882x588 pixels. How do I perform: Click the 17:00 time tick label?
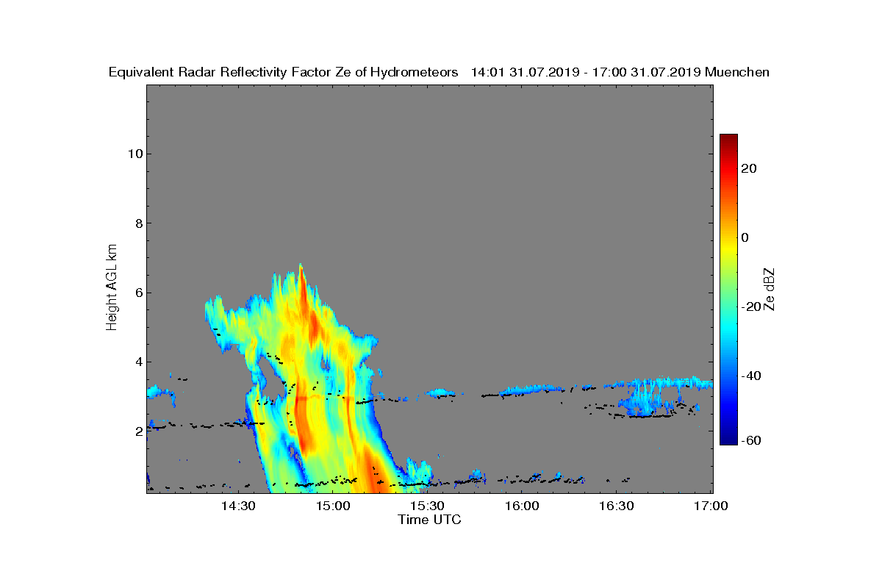pos(710,506)
